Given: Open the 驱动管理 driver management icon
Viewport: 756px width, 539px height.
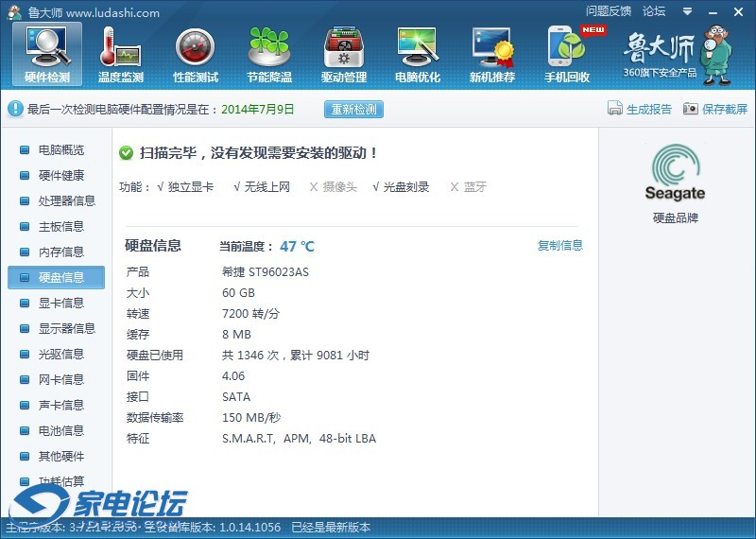Looking at the screenshot, I should pyautogui.click(x=344, y=54).
